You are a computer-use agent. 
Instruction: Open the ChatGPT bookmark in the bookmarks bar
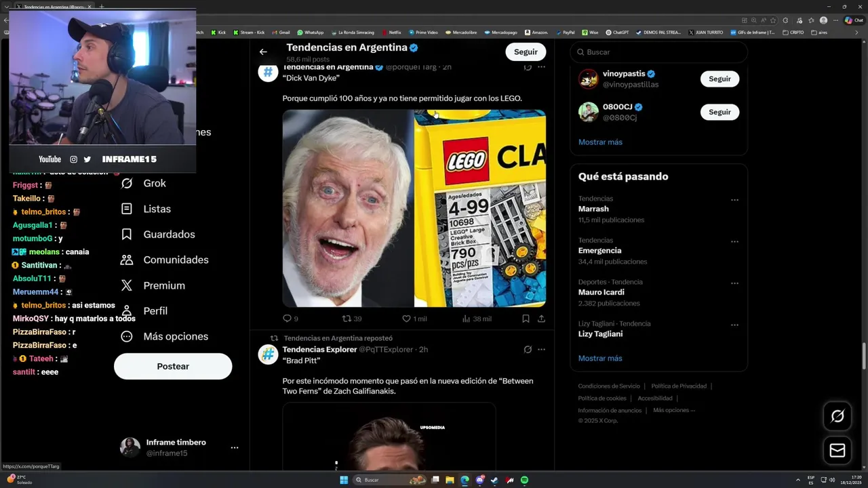[617, 32]
